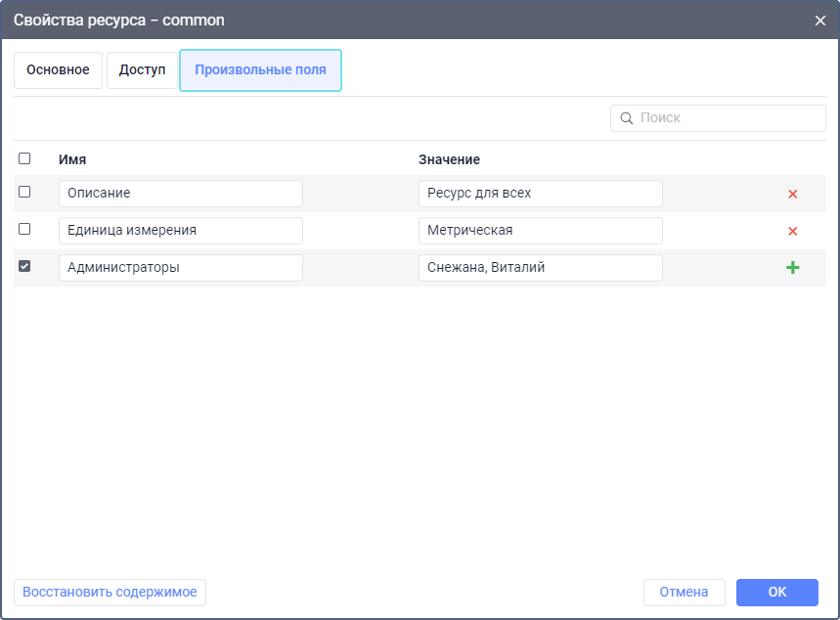Select the Произвольные поля tab
This screenshot has height=620, width=840.
(x=260, y=70)
